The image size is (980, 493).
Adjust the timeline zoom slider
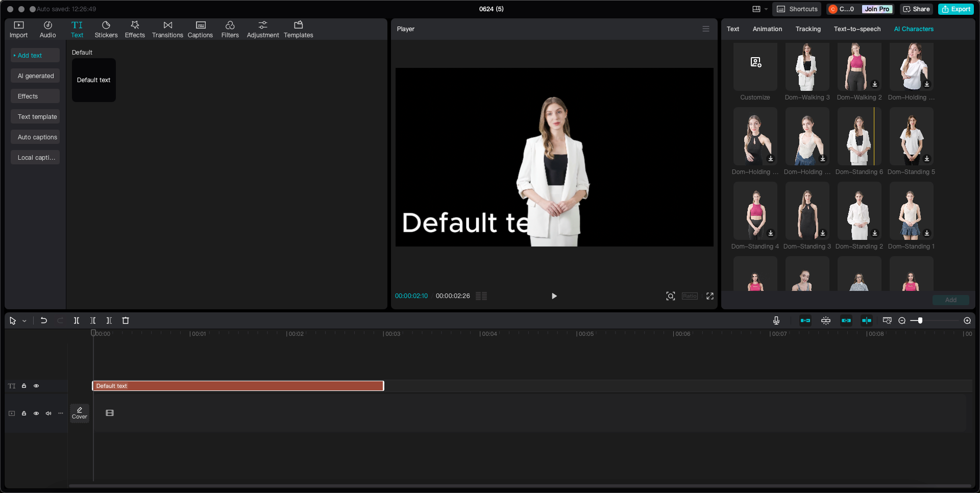(x=920, y=321)
